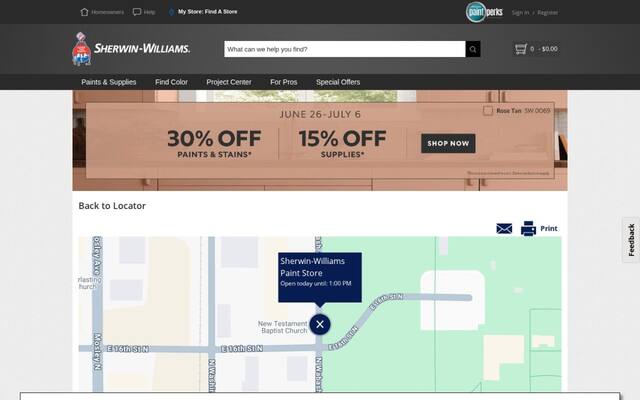The height and width of the screenshot is (400, 640).
Task: Go Back to Locator
Action: [x=112, y=206]
